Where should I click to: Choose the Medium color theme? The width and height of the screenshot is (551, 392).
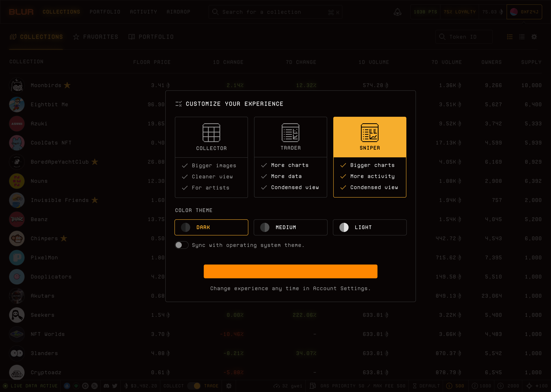point(290,227)
